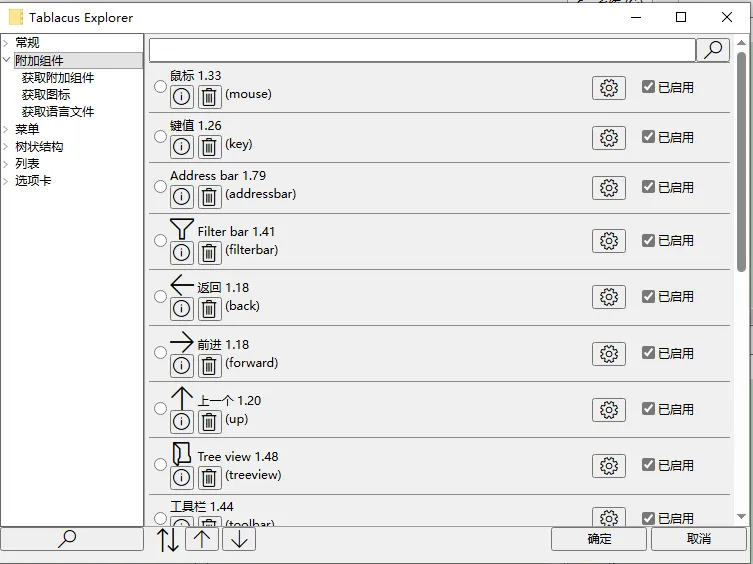Toggle enabled for up add-on
Viewport: 753px width, 564px height.
click(648, 408)
